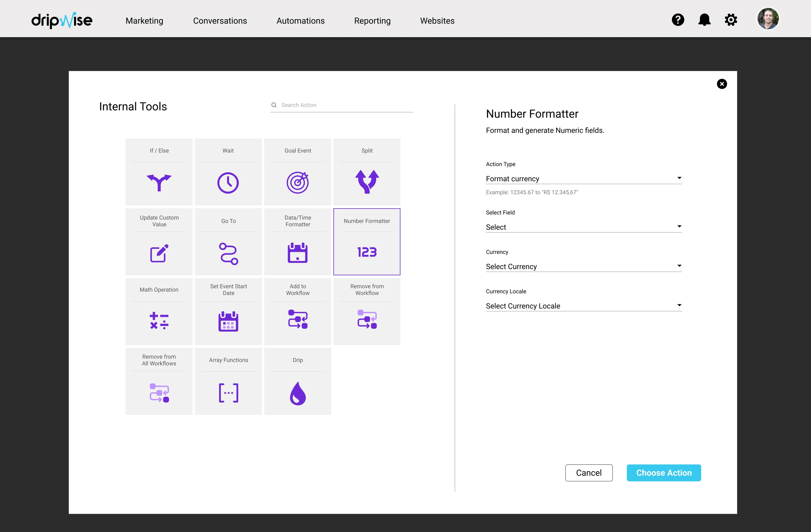811x532 pixels.
Task: Open the Reporting menu item
Action: pos(372,21)
